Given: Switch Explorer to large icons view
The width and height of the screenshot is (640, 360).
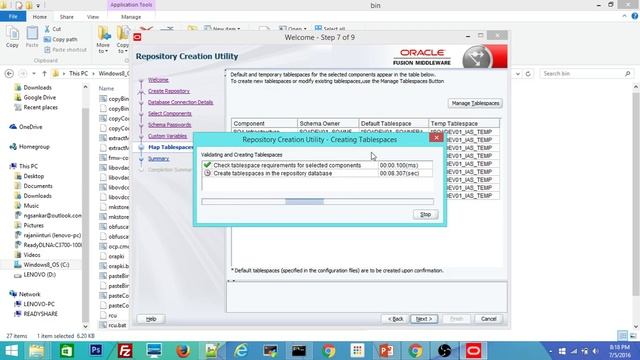Looking at the screenshot, I should [x=633, y=336].
